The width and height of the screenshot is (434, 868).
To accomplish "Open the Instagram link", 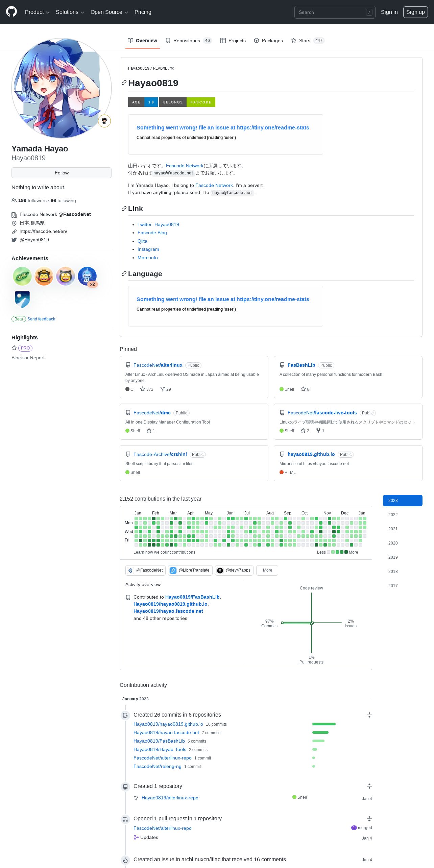I will tap(148, 249).
